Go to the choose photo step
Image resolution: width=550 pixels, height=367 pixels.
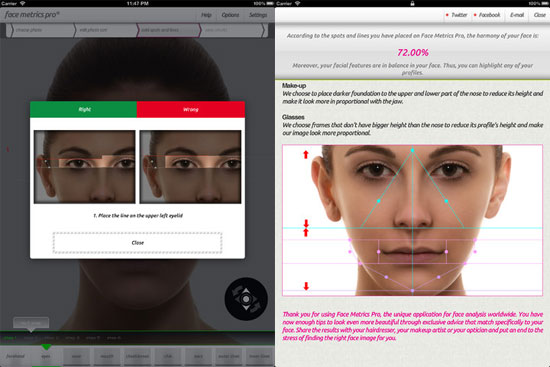point(41,30)
